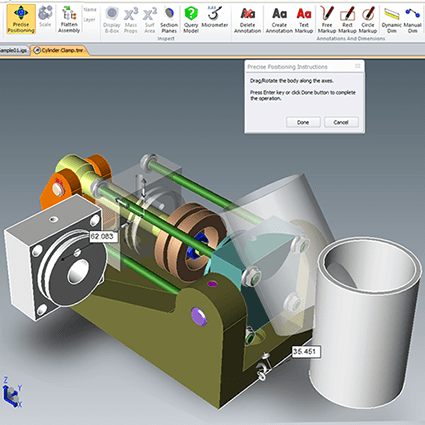
Task: Select Free Markup pen
Action: [x=327, y=20]
